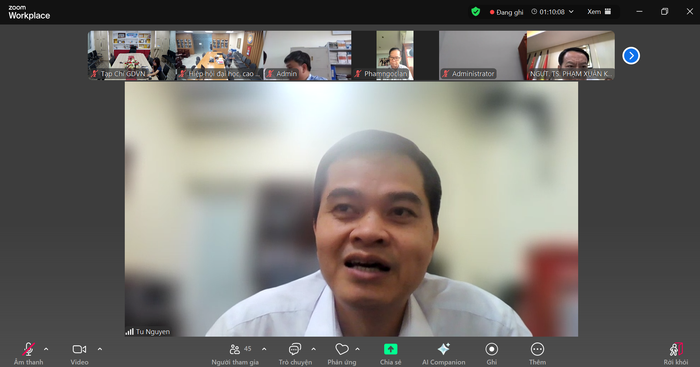
Task: Open Người tham gia participants panel
Action: [235, 349]
